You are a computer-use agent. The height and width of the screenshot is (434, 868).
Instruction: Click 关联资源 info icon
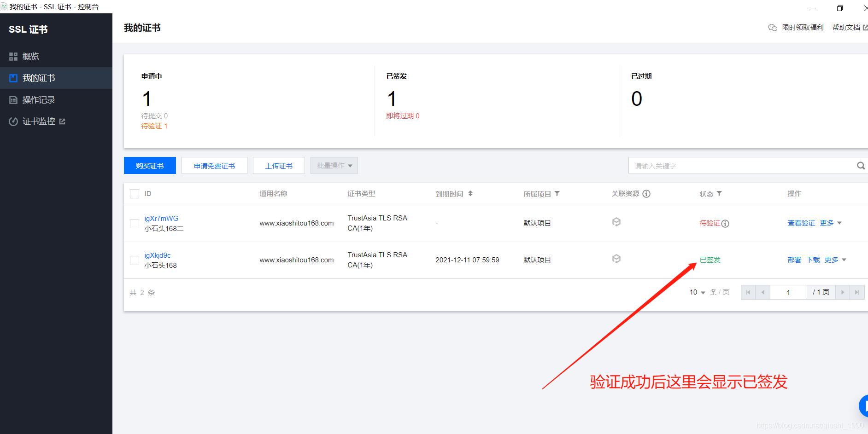coord(646,194)
